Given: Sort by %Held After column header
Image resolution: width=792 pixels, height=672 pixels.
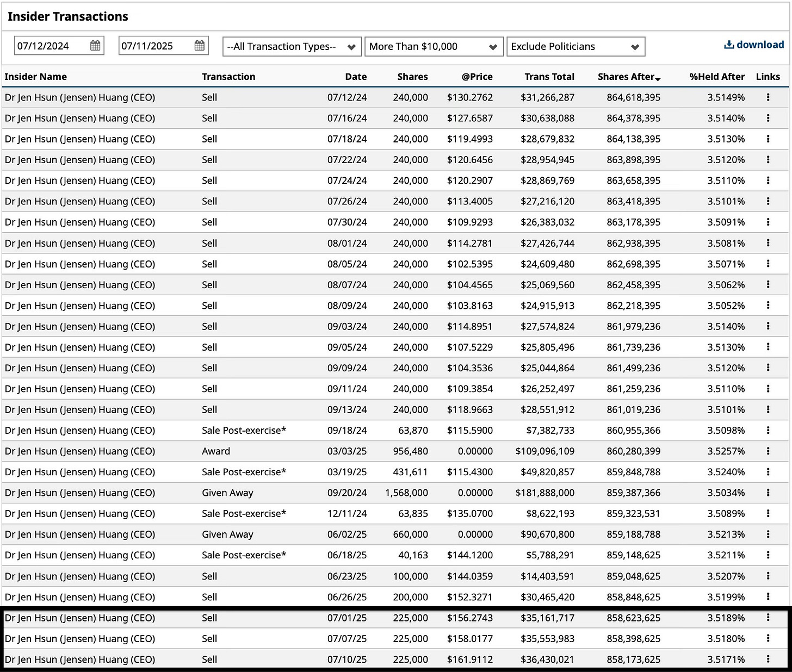Looking at the screenshot, I should [x=717, y=77].
